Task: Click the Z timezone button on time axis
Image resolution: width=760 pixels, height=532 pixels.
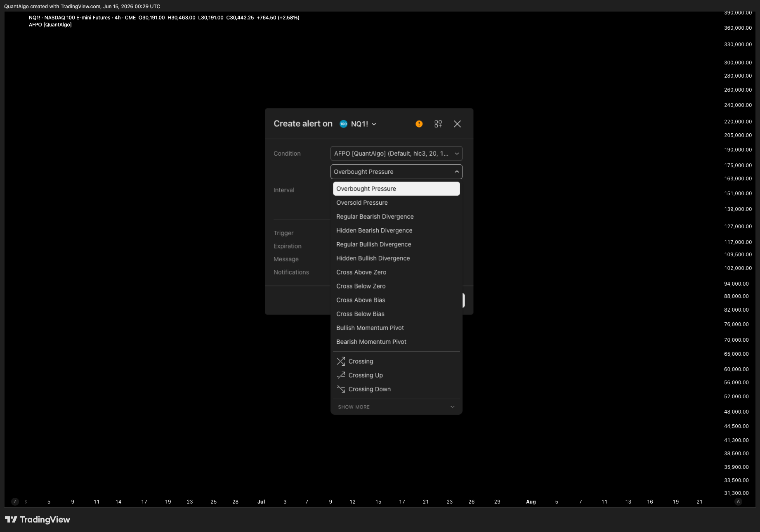Action: [15, 502]
